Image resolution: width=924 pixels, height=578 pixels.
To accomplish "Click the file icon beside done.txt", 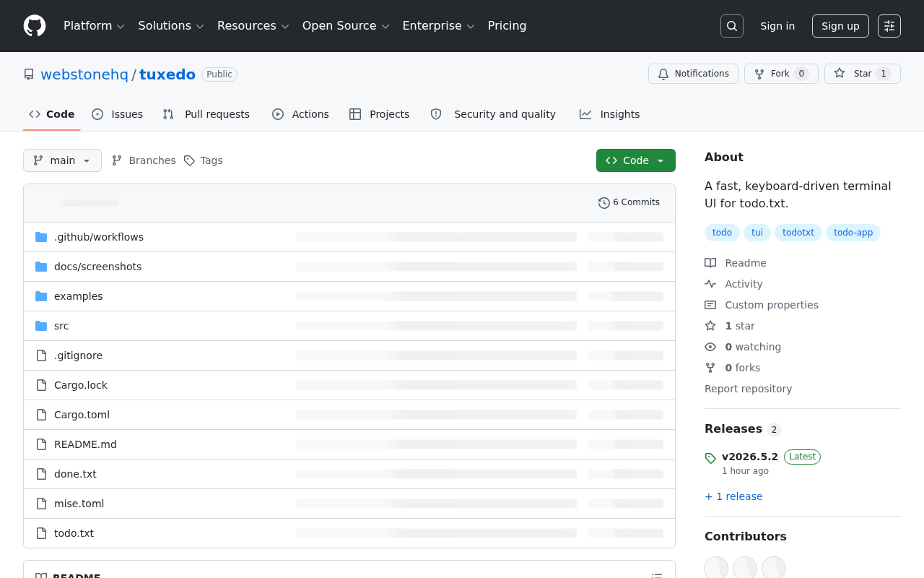I will [x=41, y=474].
